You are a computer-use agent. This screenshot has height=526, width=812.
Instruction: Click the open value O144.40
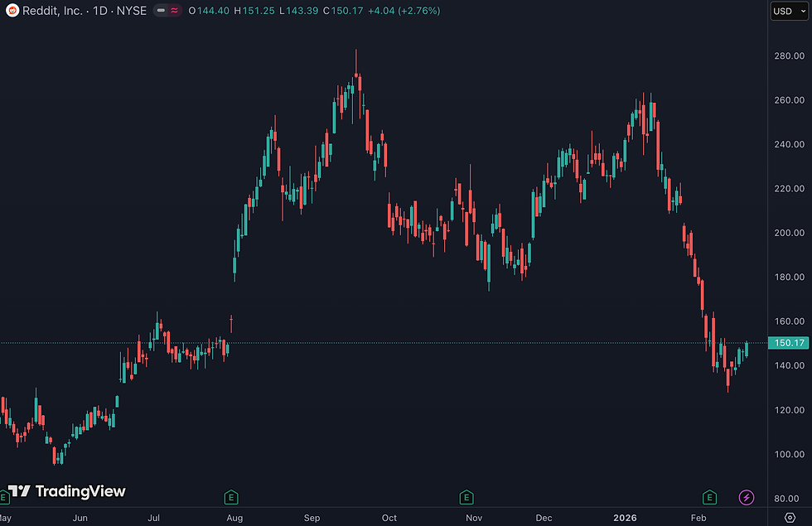[x=209, y=11]
